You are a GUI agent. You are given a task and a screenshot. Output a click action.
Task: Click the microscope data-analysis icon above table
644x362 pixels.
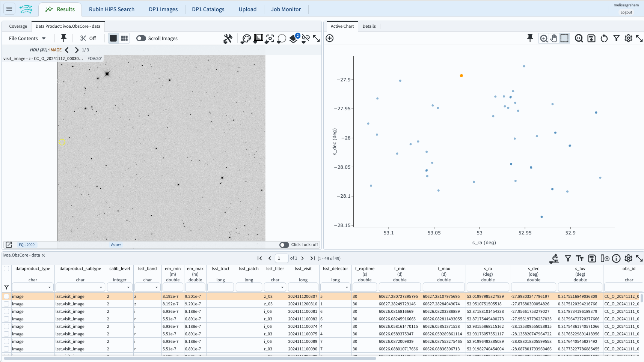[x=554, y=258]
